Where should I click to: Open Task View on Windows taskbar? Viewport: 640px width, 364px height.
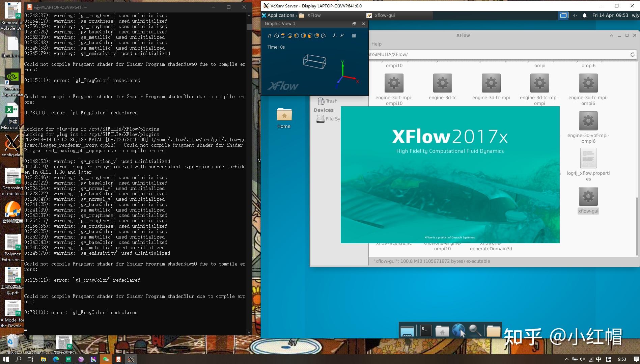(x=30, y=359)
